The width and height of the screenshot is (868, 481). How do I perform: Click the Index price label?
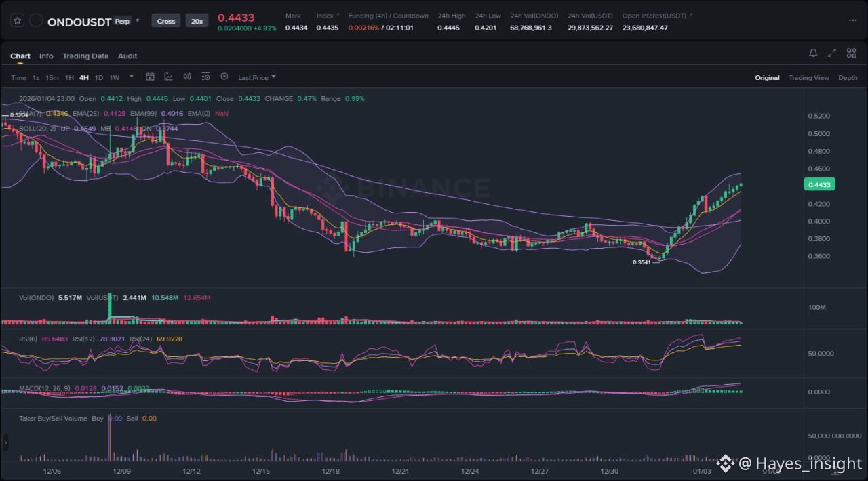click(x=325, y=16)
